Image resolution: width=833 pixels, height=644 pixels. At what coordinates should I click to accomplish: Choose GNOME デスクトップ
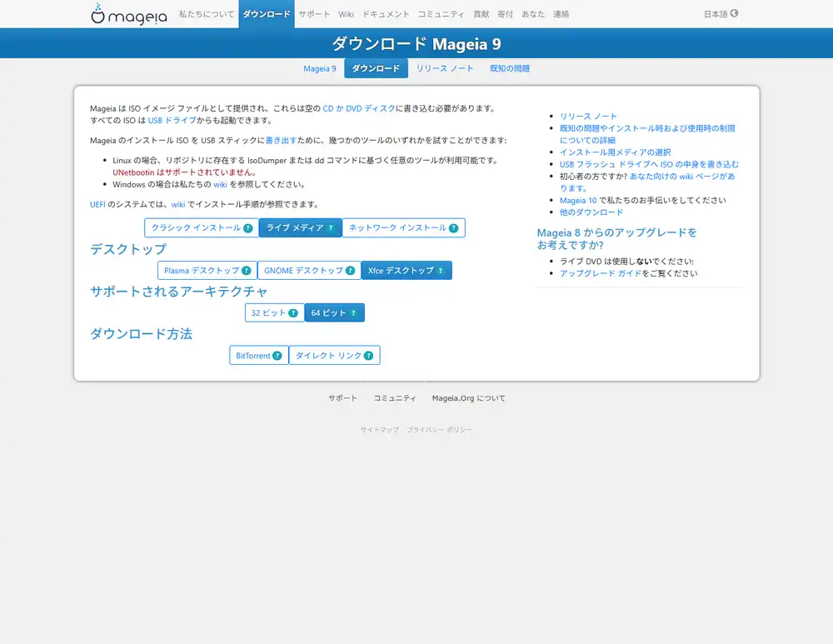(309, 271)
